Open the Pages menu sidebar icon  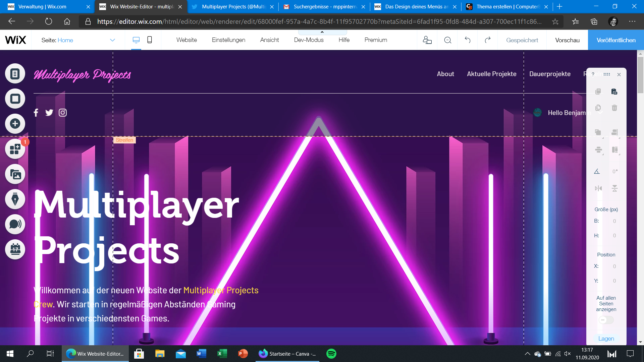point(15,73)
